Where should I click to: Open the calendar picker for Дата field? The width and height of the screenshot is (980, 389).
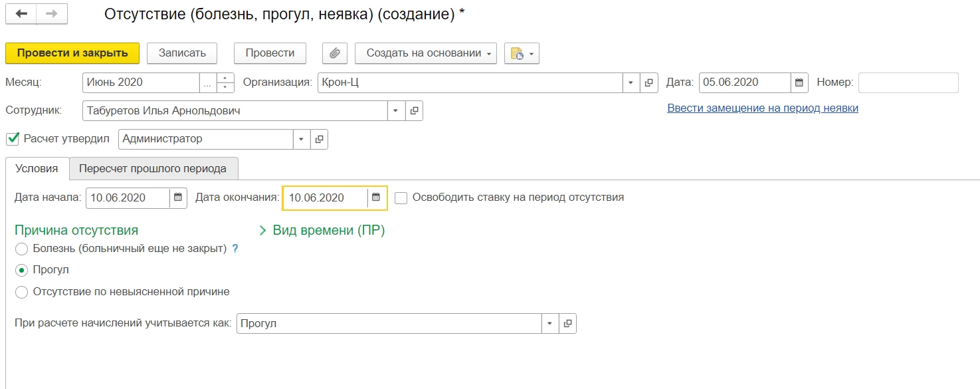[799, 83]
